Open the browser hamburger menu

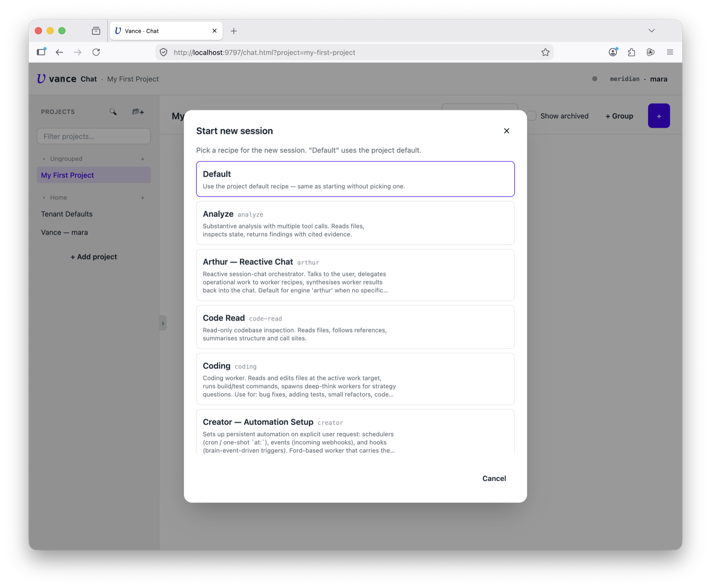pos(670,52)
